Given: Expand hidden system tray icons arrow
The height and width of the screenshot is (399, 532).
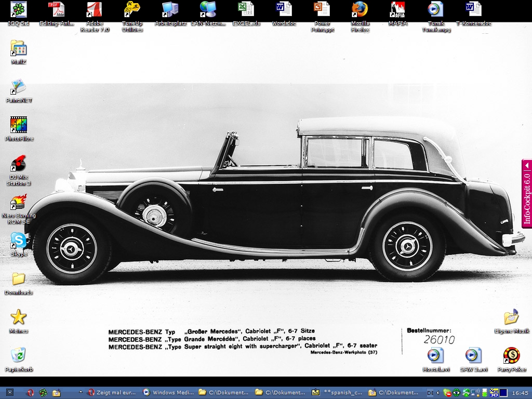Looking at the screenshot, I should coord(437,393).
